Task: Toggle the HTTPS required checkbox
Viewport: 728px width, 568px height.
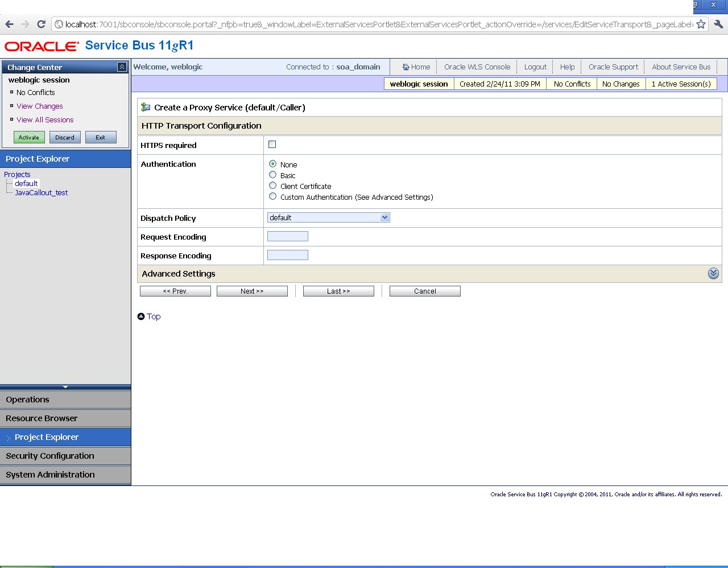Action: click(272, 145)
